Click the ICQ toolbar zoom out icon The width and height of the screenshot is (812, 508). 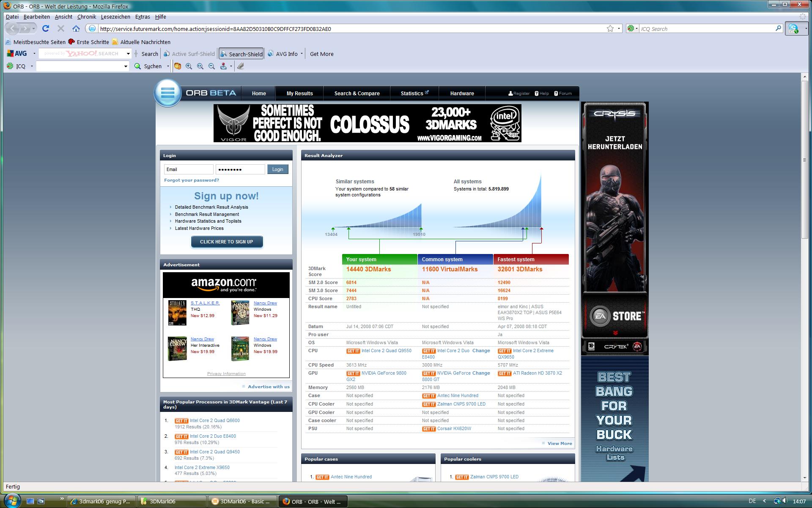[211, 66]
